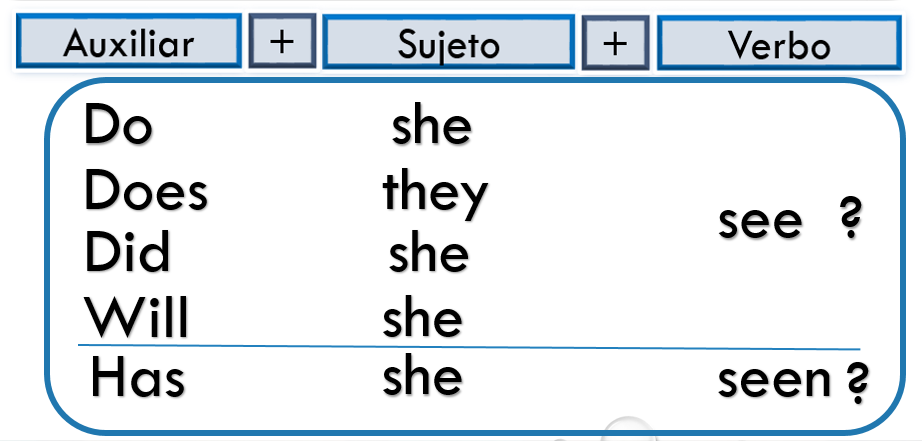Click the plus sign between Sujeto and Verbo
This screenshot has height=441, width=922.
click(615, 43)
